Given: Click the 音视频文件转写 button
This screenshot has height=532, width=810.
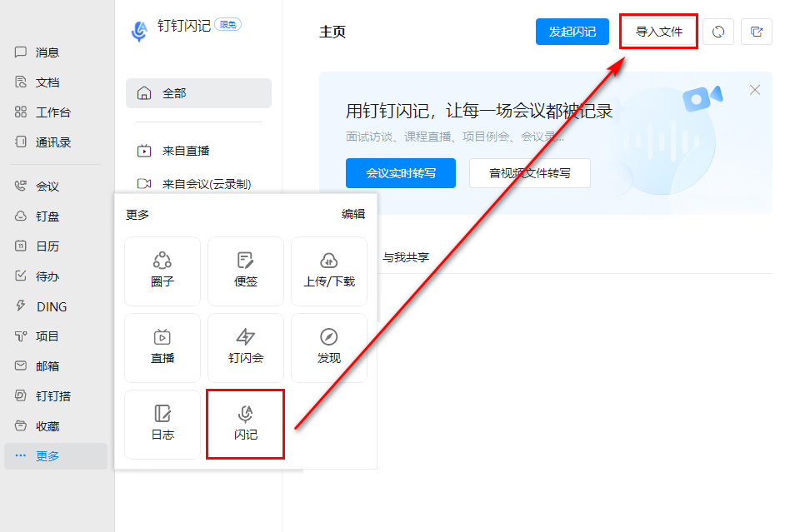Looking at the screenshot, I should pos(529,173).
